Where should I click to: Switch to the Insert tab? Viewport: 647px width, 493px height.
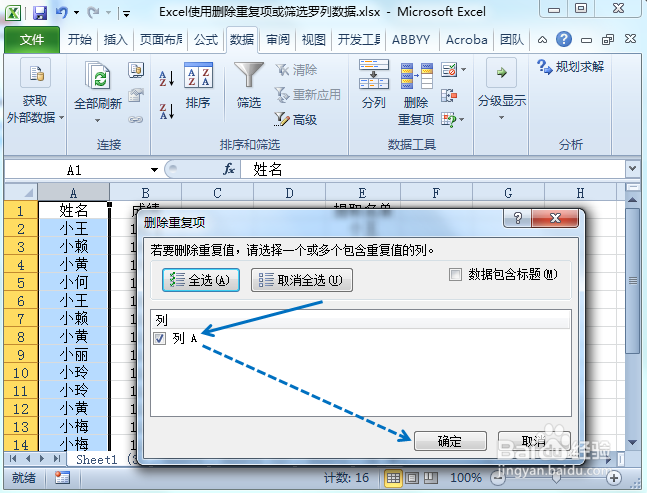115,40
